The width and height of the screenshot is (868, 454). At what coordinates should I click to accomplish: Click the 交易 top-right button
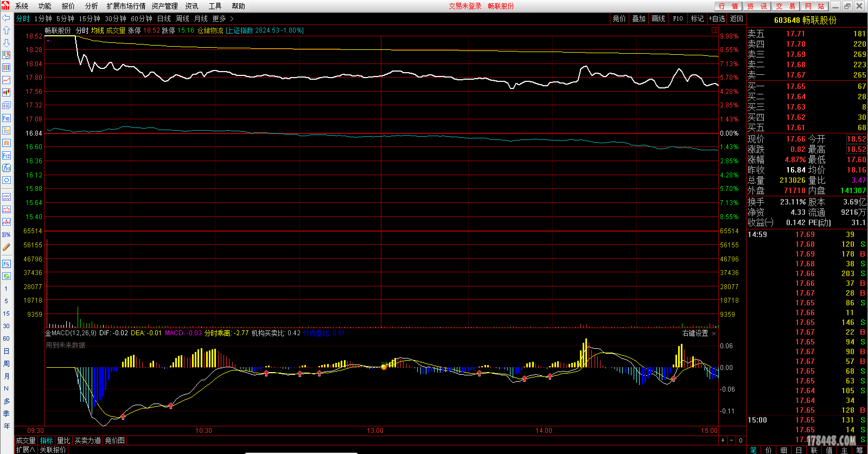point(786,6)
